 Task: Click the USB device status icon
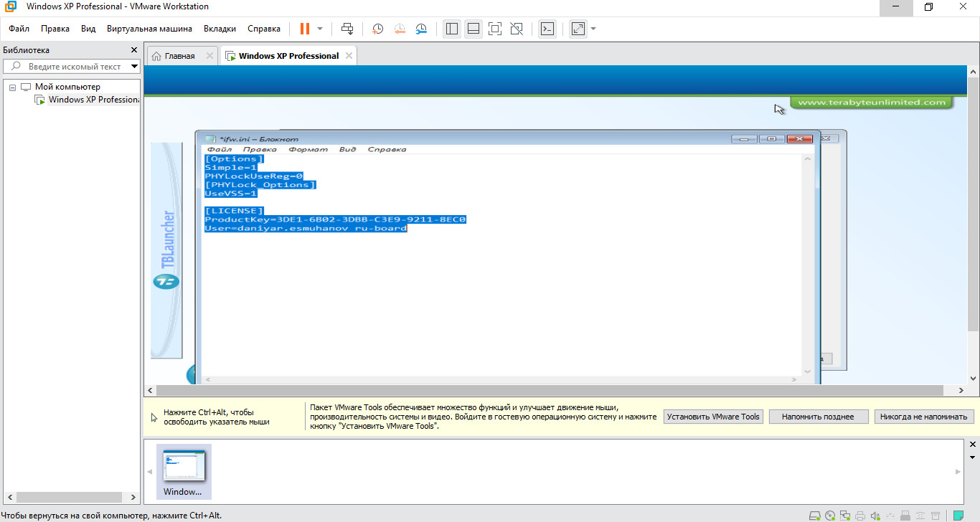tap(905, 515)
